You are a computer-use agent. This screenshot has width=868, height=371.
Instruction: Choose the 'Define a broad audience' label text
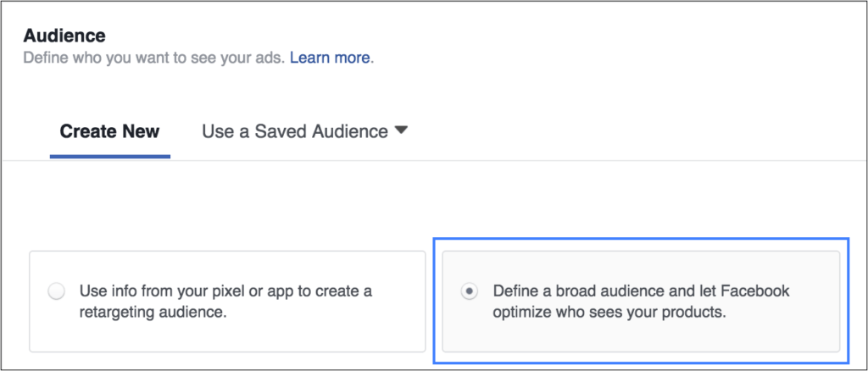(x=641, y=302)
